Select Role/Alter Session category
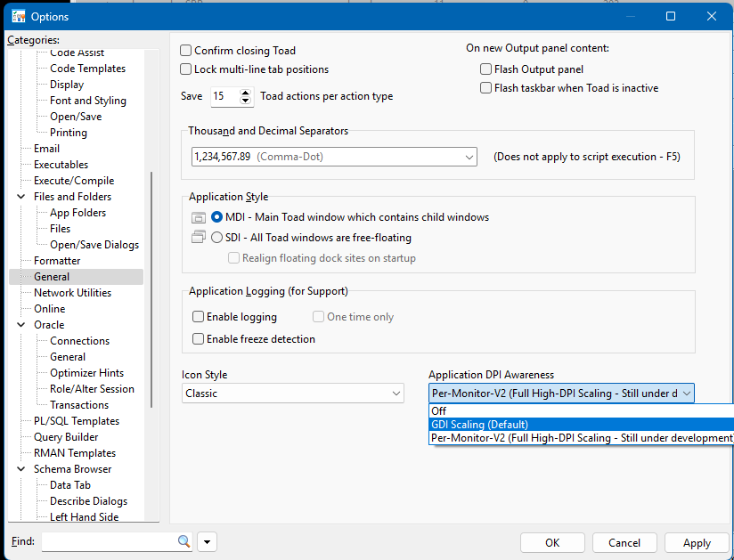This screenshot has width=734, height=560. pos(92,389)
